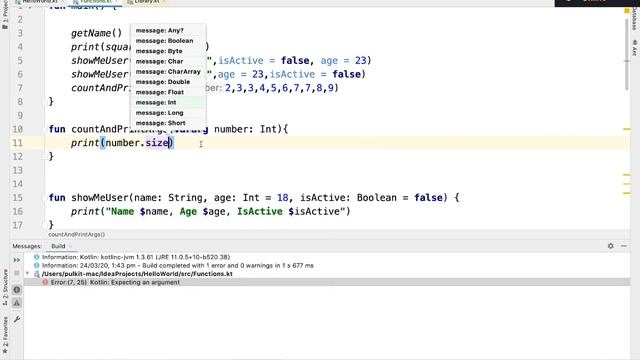Image resolution: width=640 pixels, height=360 pixels.
Task: Place cursor on 'getName()' call
Action: [96, 33]
